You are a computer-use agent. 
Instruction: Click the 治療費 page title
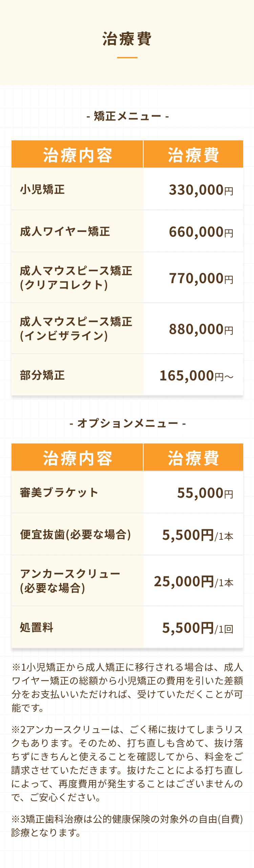pos(127,39)
